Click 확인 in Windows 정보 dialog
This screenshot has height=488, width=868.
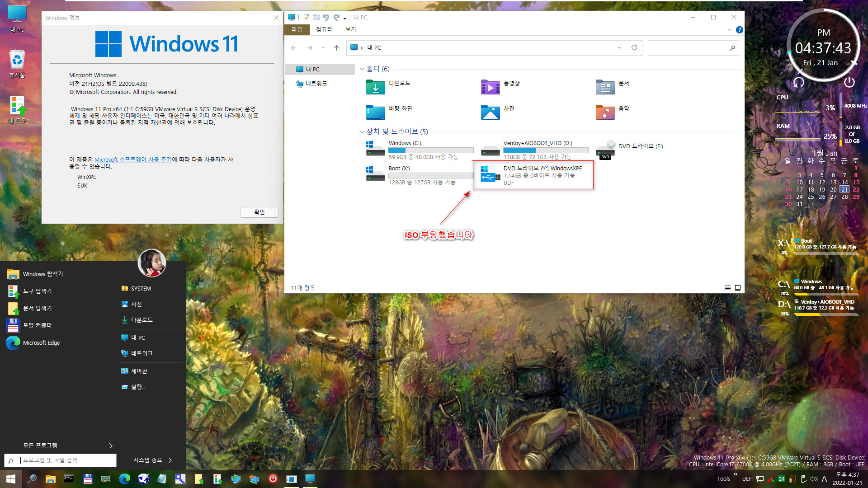tap(259, 212)
